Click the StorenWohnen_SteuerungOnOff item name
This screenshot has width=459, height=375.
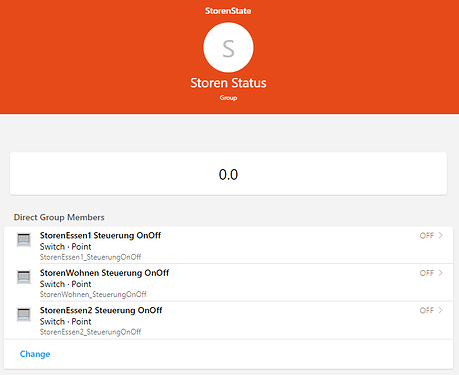point(93,294)
